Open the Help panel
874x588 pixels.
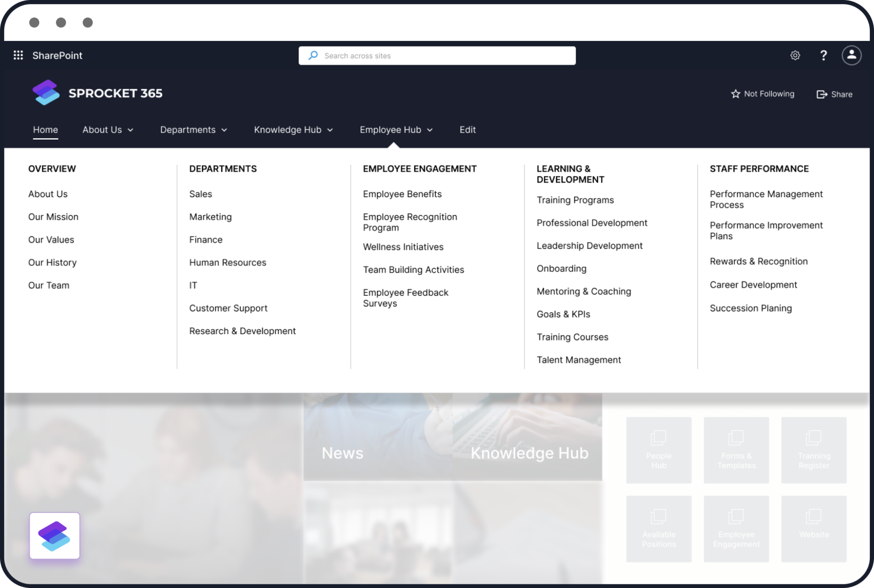pos(823,55)
